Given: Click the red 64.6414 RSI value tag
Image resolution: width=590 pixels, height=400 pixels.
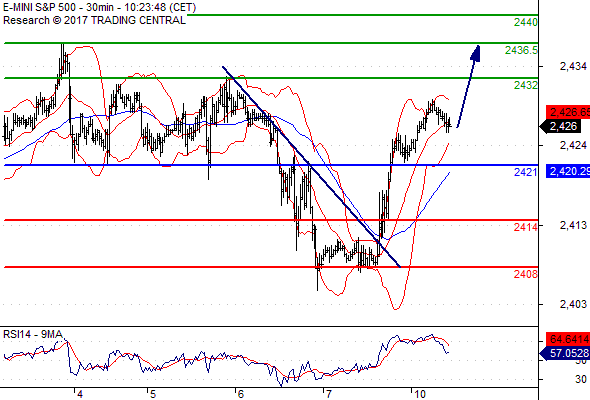Looking at the screenshot, I should 568,339.
